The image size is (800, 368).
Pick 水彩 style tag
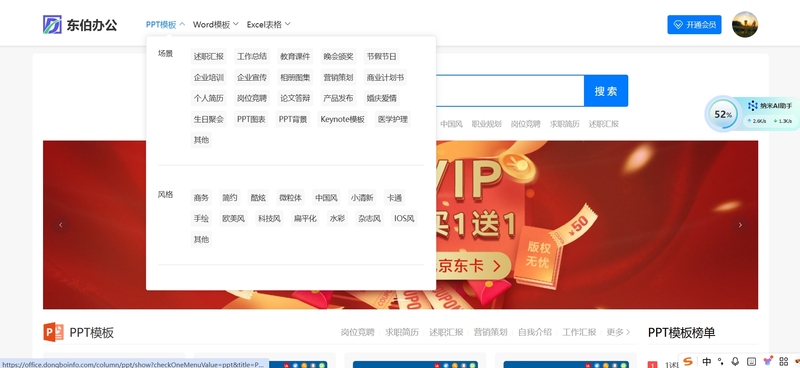[337, 218]
